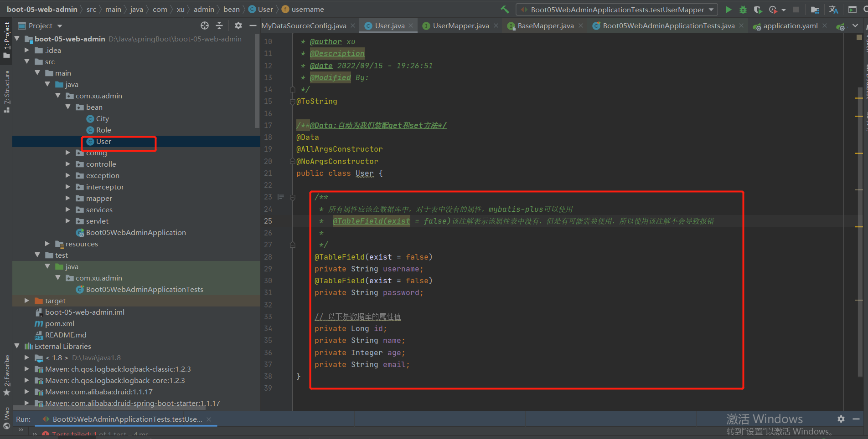Fold Javadoc comment at line 23
The width and height of the screenshot is (868, 439).
point(293,197)
